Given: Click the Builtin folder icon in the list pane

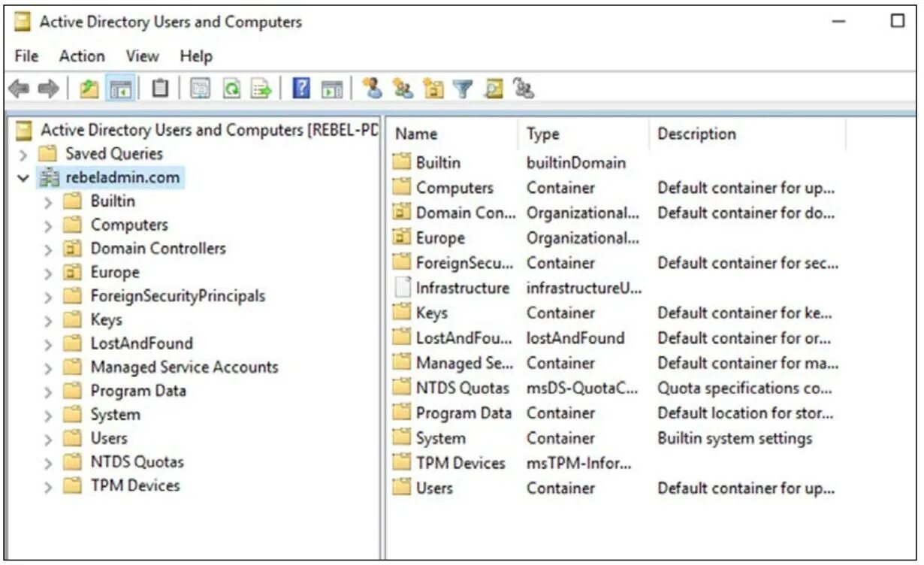Looking at the screenshot, I should [403, 162].
